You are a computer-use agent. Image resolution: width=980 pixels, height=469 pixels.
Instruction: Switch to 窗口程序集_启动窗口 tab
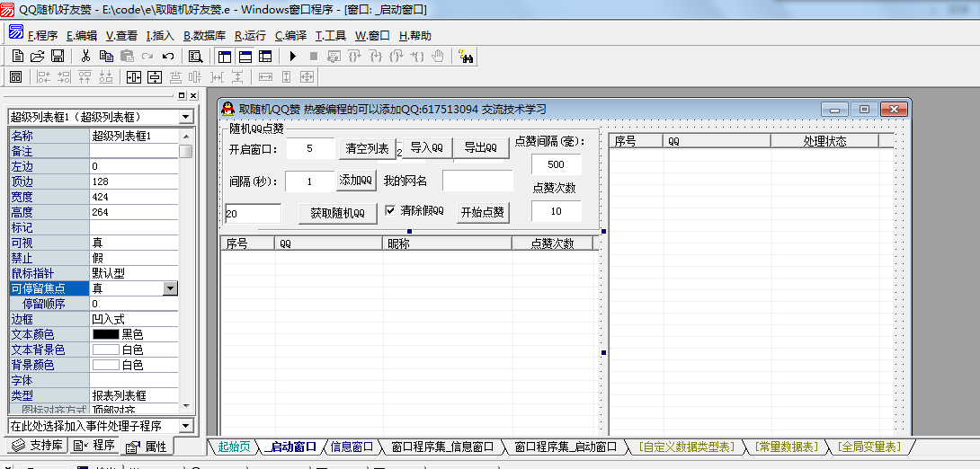[565, 447]
